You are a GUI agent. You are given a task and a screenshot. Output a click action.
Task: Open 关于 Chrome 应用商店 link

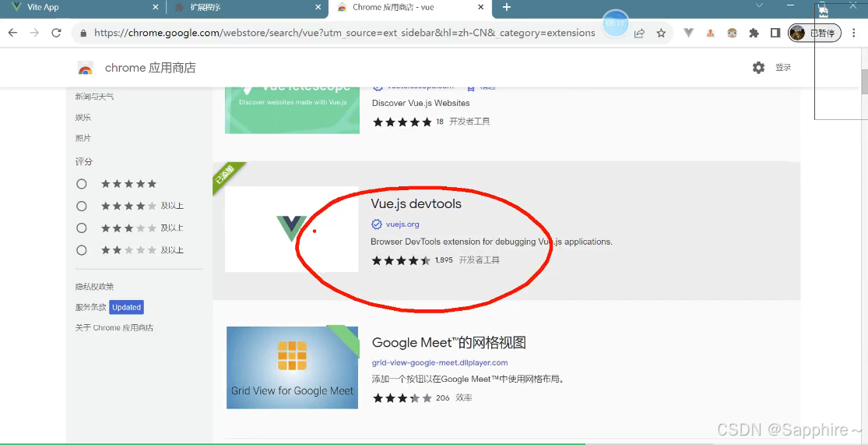[114, 327]
